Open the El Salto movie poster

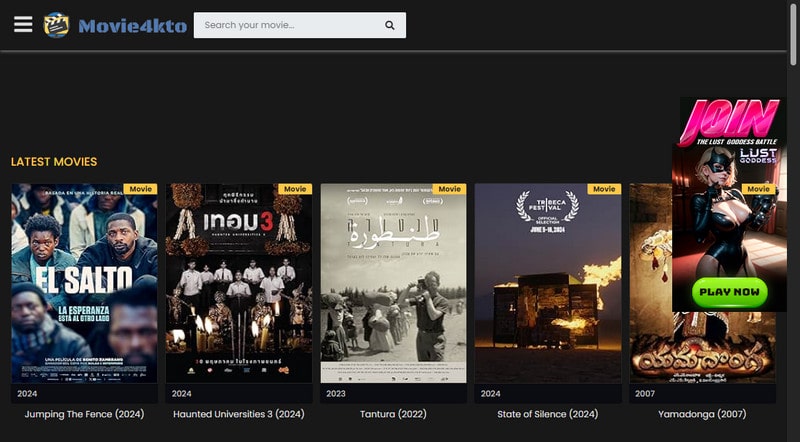point(84,283)
